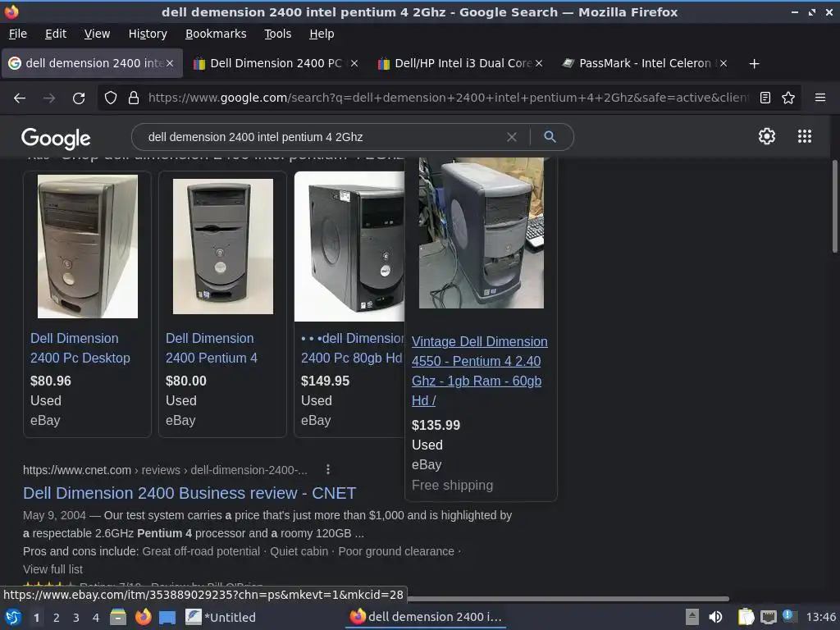Launch Firefox from the taskbar launcher icon
The width and height of the screenshot is (840, 630).
[143, 617]
